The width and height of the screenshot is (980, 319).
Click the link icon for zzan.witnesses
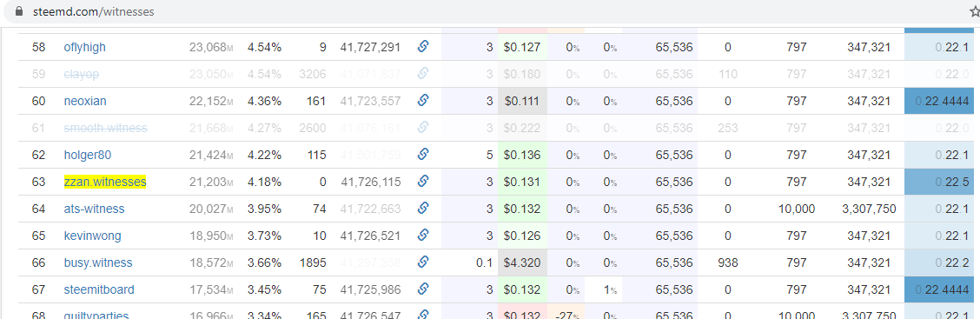422,181
